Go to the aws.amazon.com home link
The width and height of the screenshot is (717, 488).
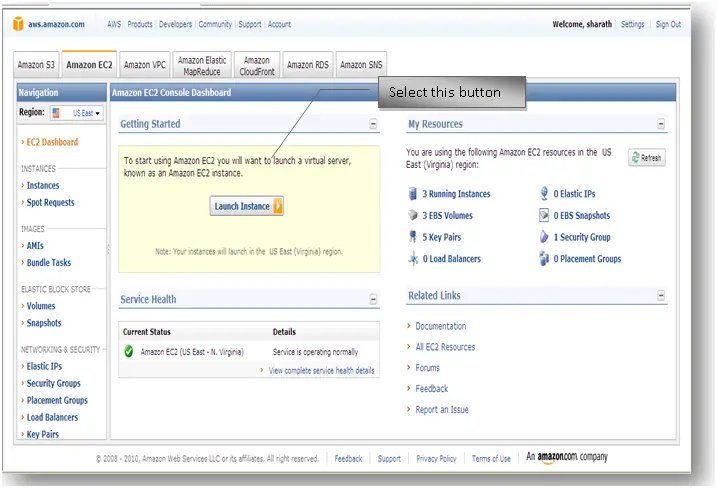pyautogui.click(x=56, y=24)
